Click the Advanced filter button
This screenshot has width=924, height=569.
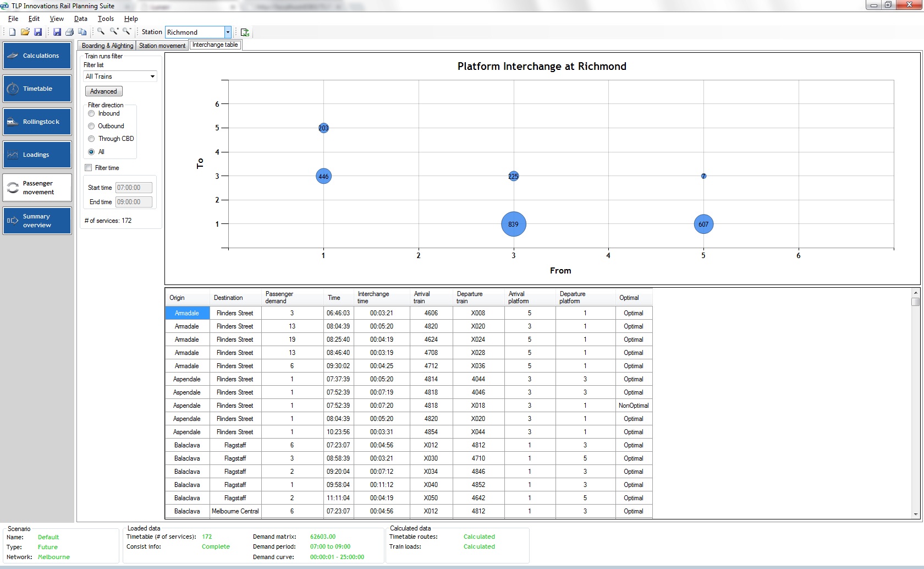tap(103, 91)
